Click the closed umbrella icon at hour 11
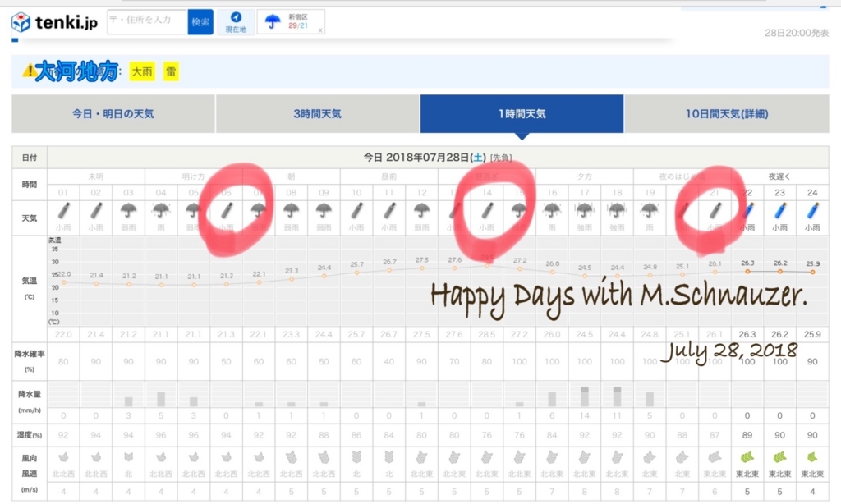The image size is (841, 504). click(x=389, y=211)
